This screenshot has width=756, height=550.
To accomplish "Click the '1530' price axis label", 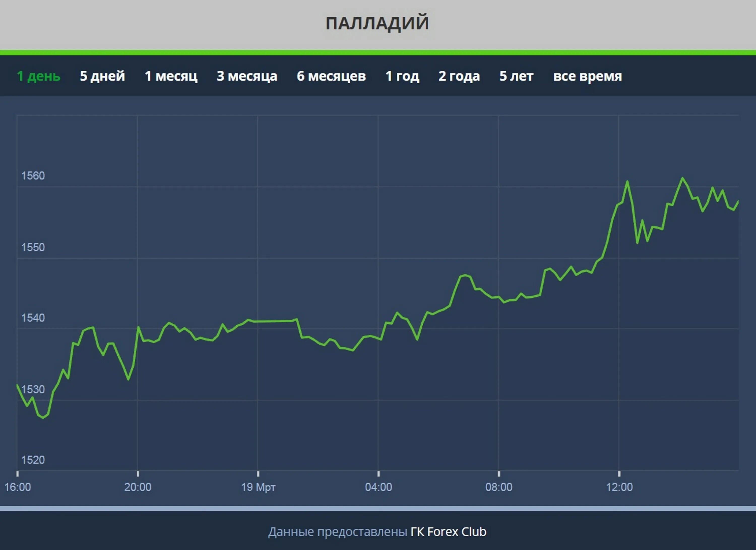I will coord(33,389).
